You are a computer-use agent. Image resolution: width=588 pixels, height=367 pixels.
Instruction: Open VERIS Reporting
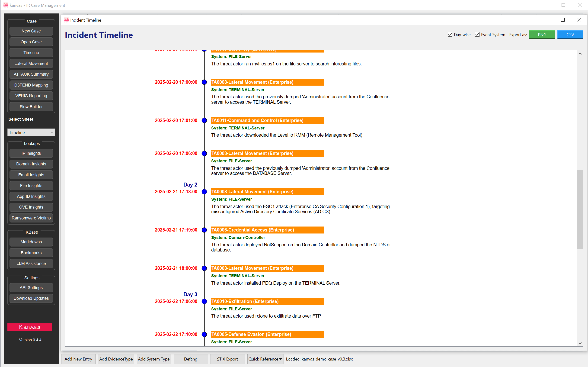31,96
